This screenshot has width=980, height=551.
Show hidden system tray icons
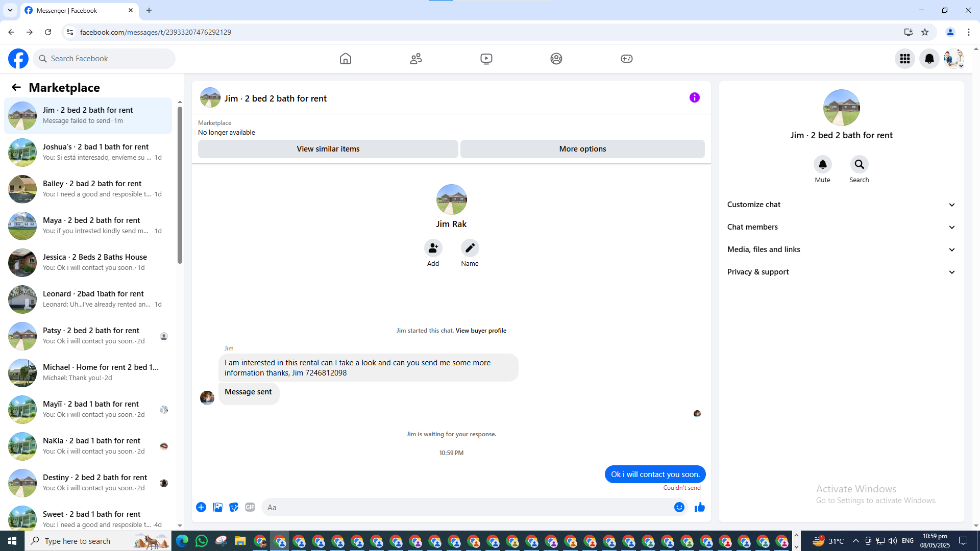click(856, 541)
